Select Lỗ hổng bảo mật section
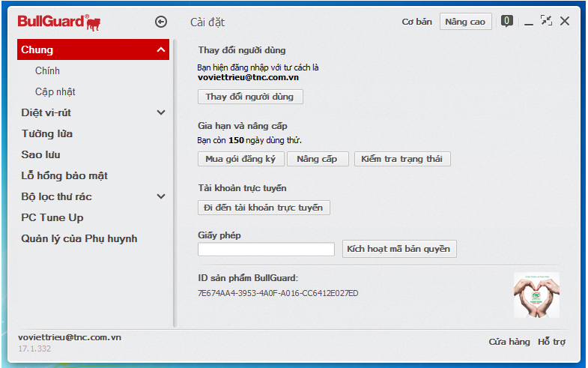This screenshot has width=588, height=368. (64, 175)
